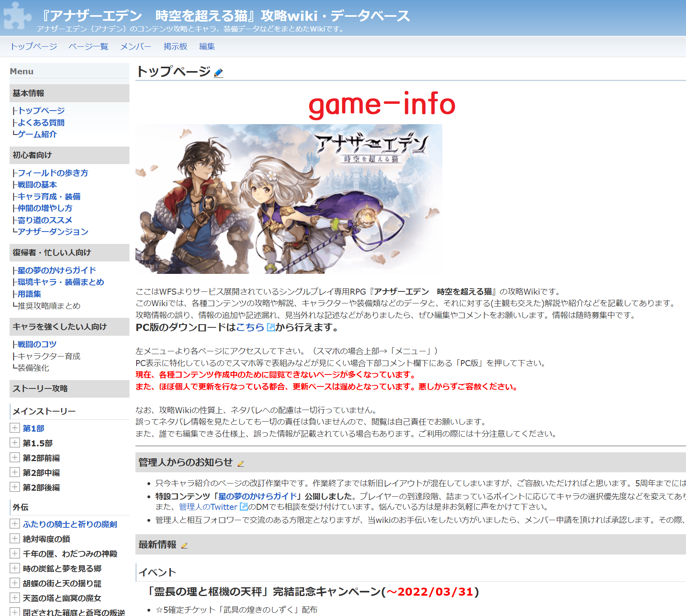Click 装備強化 sidebar text
The height and width of the screenshot is (616, 686).
(x=34, y=368)
